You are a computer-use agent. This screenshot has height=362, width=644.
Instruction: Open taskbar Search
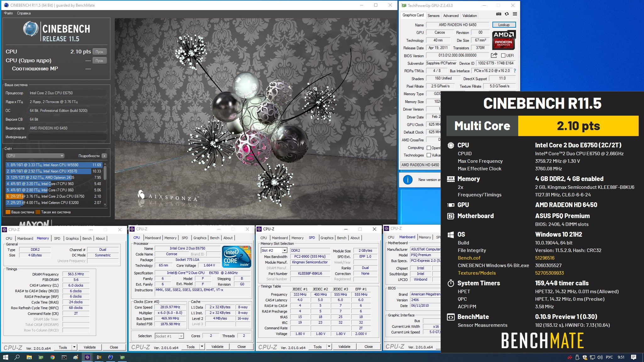click(17, 357)
